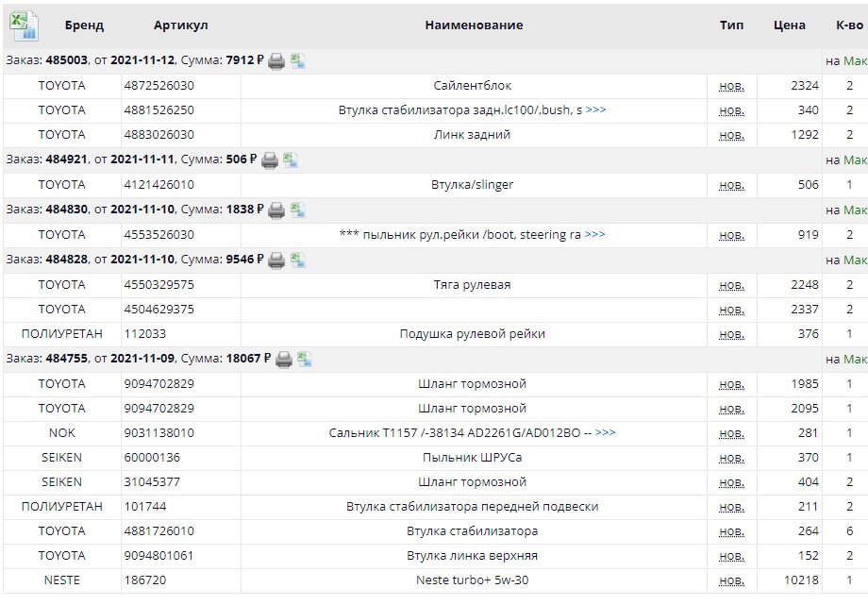The width and height of the screenshot is (868, 605).
Task: Export order 484921 to Excel
Action: pos(292,160)
